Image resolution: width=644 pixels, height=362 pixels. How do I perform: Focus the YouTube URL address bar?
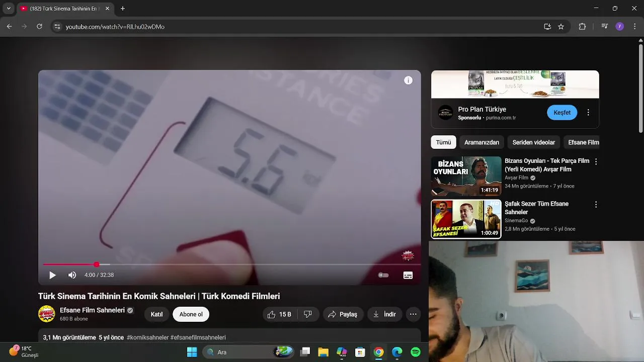302,27
